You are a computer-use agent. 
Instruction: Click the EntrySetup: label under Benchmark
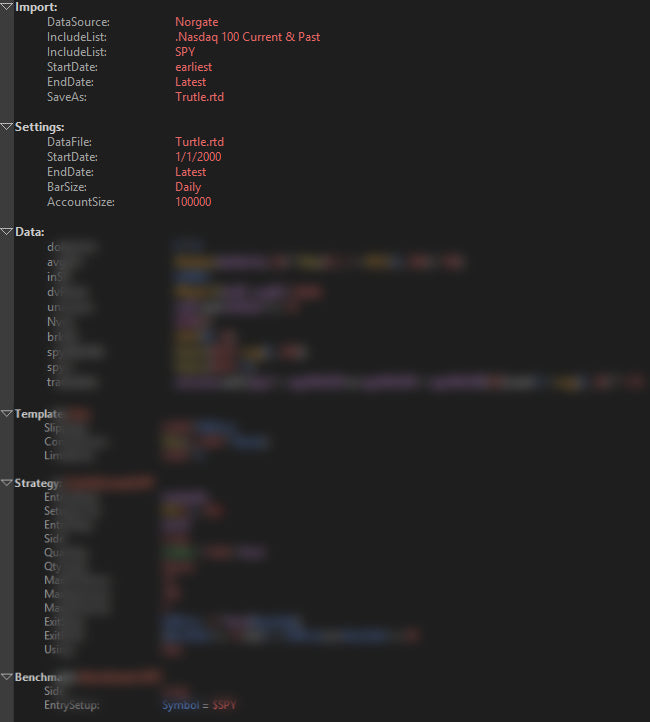point(72,705)
